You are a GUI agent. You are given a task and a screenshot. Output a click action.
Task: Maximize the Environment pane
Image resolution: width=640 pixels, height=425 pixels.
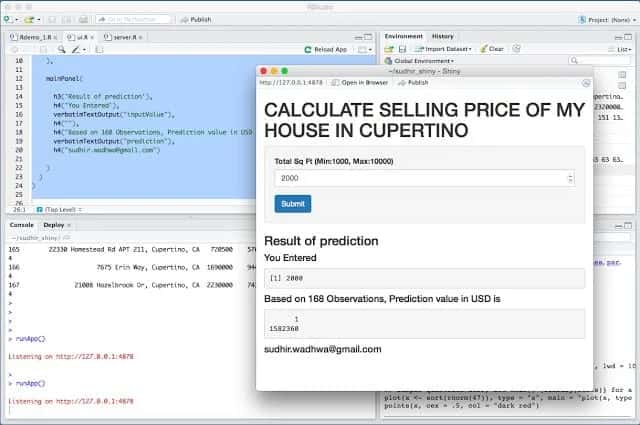click(x=628, y=37)
